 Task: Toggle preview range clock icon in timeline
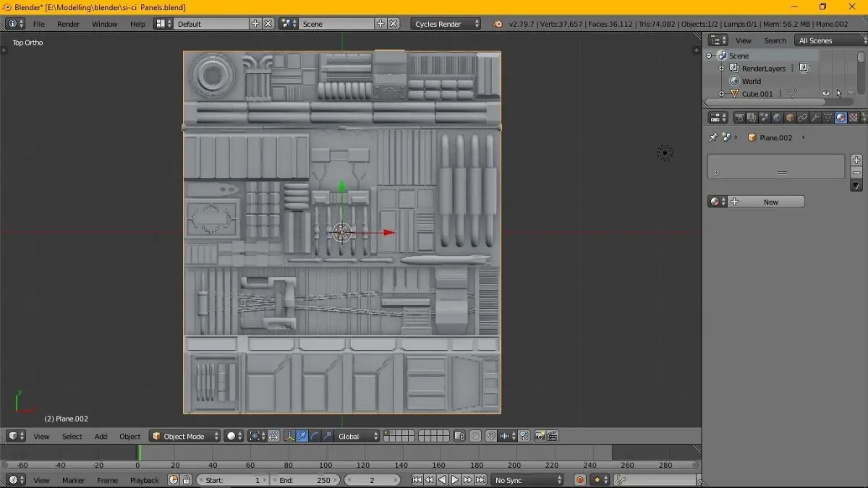click(x=174, y=480)
